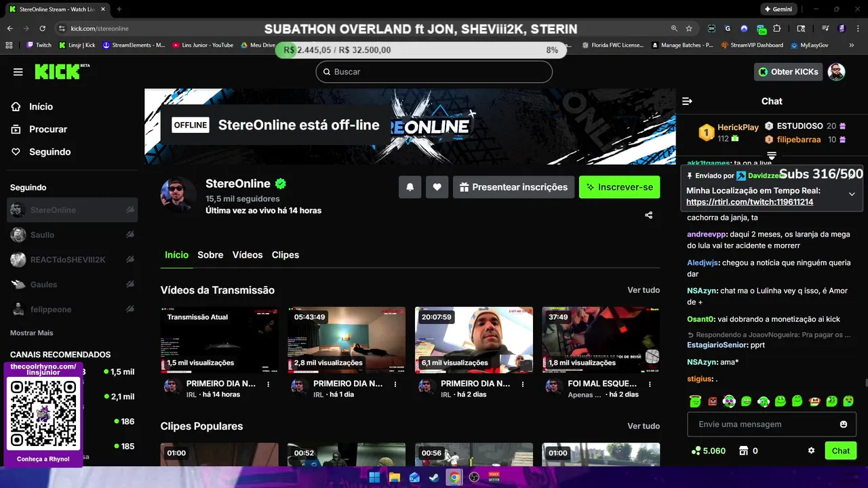Click the notification bell for StereOnline
868x488 pixels.
(410, 187)
